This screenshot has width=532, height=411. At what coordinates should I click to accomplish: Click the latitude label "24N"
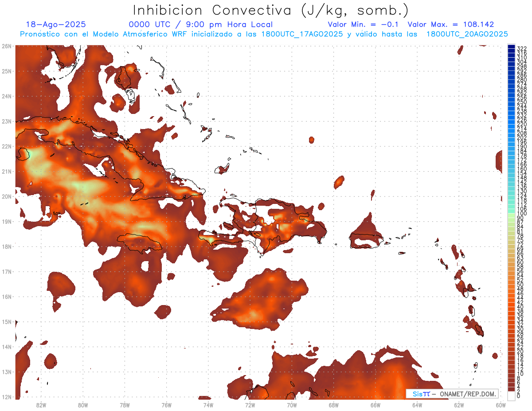(x=7, y=96)
